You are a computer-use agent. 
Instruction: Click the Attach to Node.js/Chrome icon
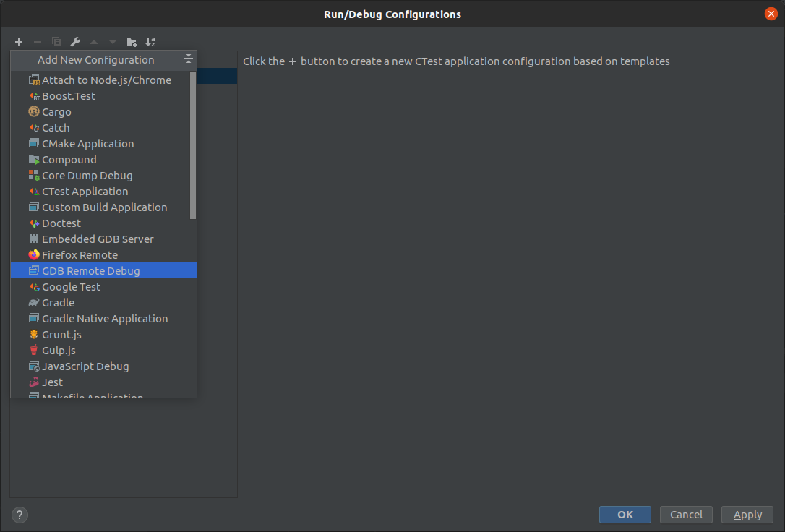[x=33, y=80]
